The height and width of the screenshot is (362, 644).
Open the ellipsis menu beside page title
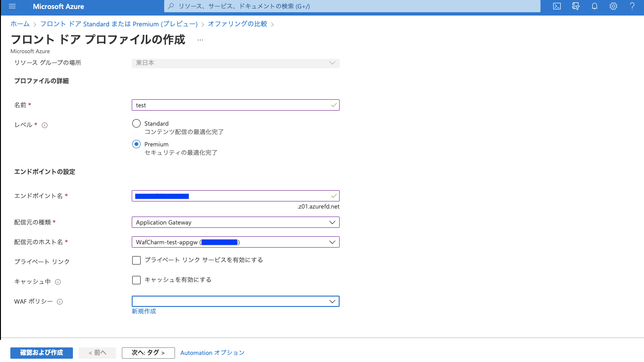click(x=200, y=40)
